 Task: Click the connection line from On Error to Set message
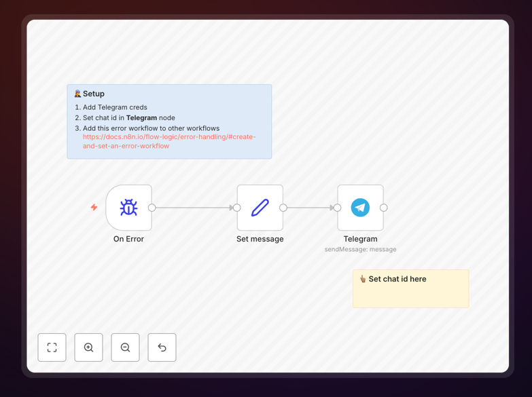coord(194,208)
